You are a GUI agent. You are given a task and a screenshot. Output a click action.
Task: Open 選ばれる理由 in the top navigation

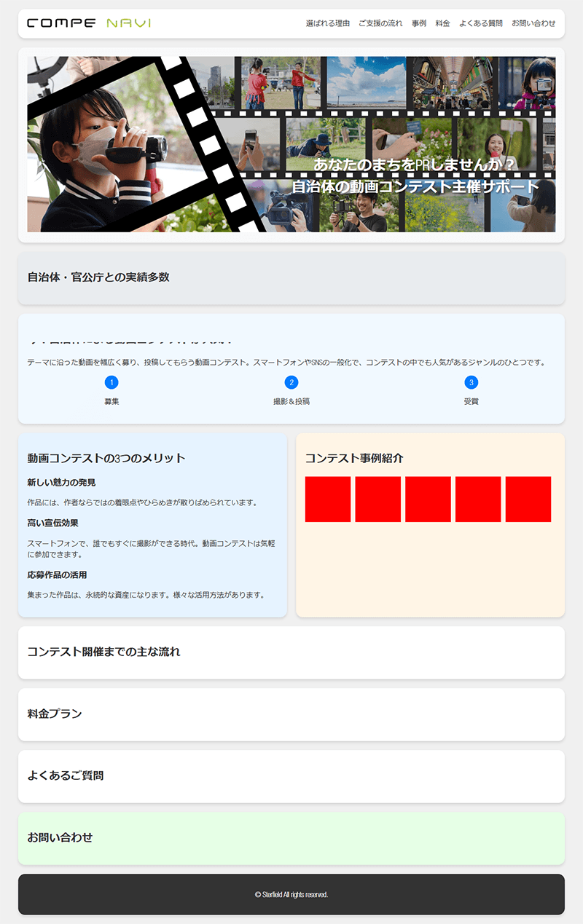327,23
